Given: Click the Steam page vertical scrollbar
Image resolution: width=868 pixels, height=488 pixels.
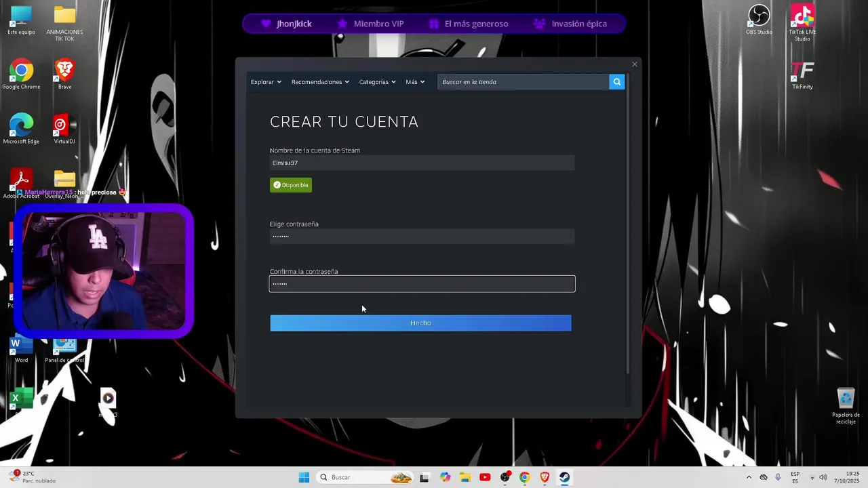Looking at the screenshot, I should point(628,224).
